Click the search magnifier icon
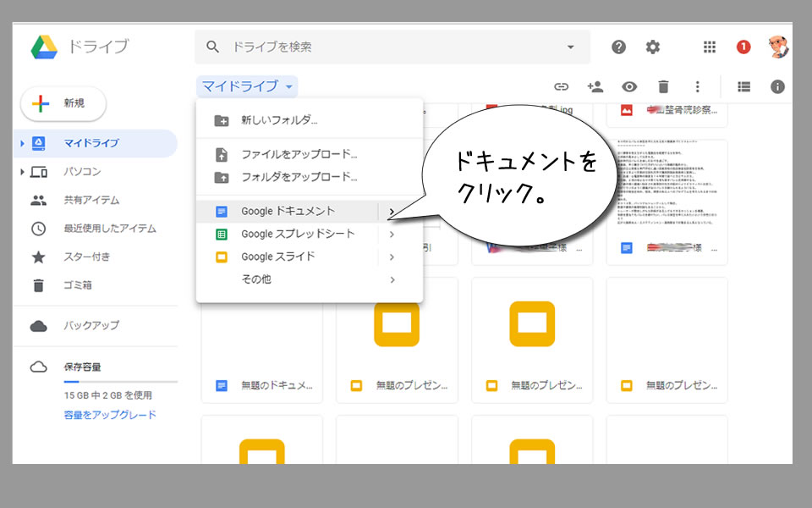812x508 pixels. tap(212, 47)
